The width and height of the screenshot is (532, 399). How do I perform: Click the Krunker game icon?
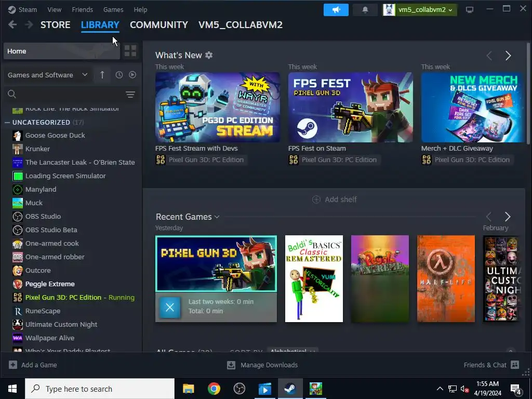18,149
